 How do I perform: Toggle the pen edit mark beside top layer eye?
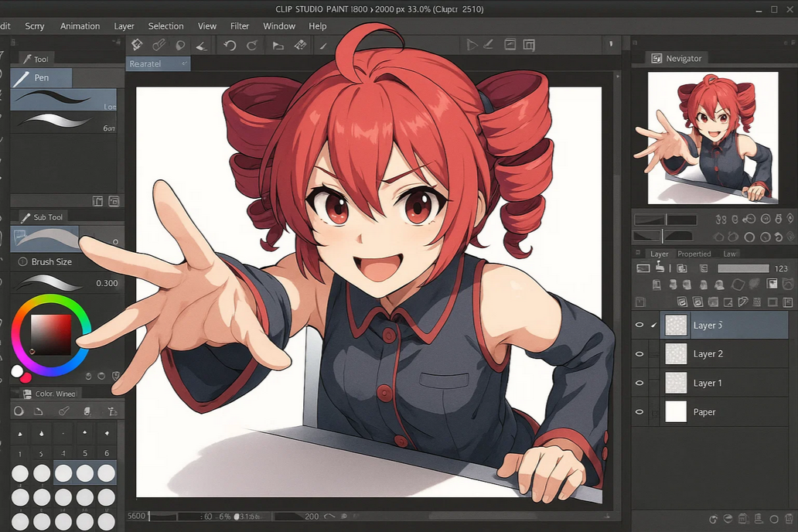coord(654,325)
